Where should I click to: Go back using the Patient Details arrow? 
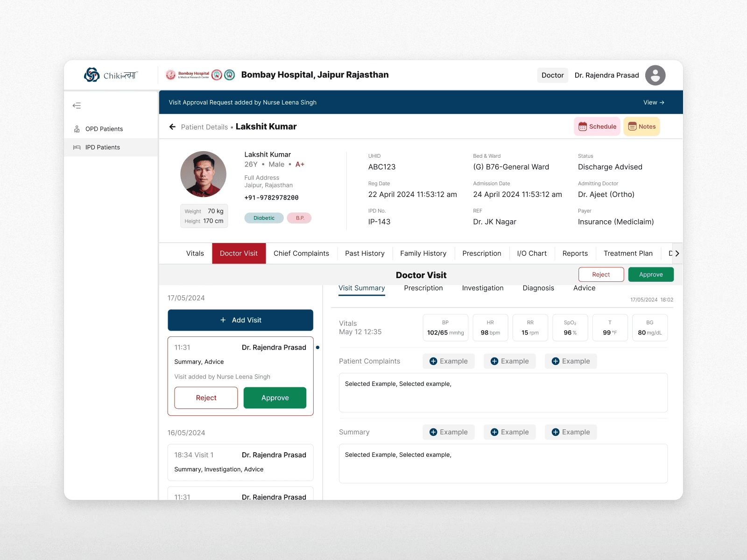[172, 127]
